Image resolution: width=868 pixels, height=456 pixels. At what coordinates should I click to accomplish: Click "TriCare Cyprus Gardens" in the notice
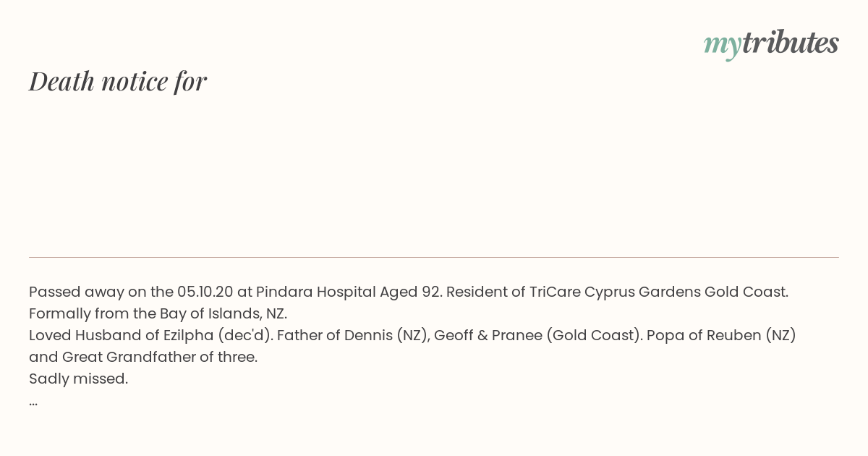tap(615, 292)
